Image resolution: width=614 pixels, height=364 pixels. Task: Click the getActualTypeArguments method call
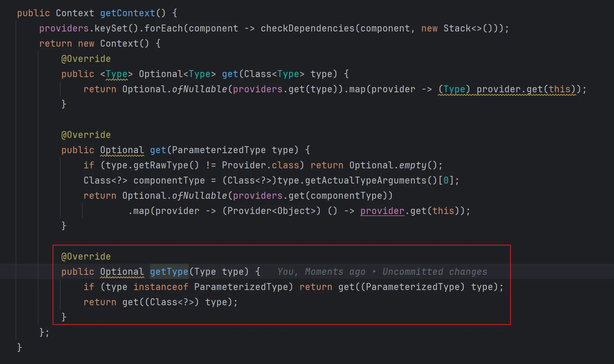(x=365, y=180)
